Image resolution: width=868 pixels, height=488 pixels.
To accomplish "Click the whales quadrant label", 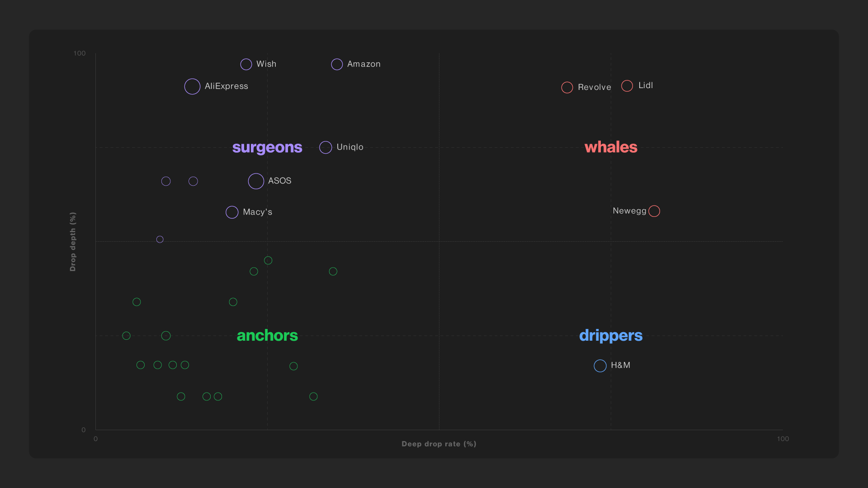I will (611, 147).
